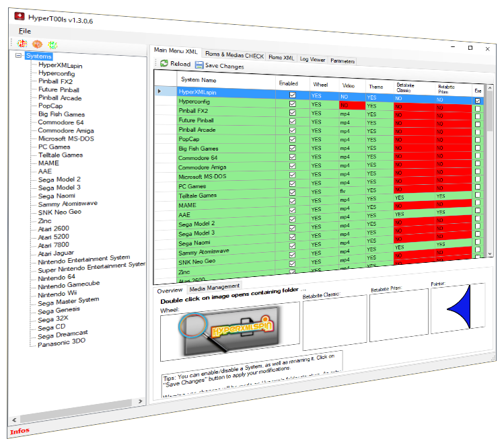Click the grid's vertical scrollbar up arrow

pos(490,88)
